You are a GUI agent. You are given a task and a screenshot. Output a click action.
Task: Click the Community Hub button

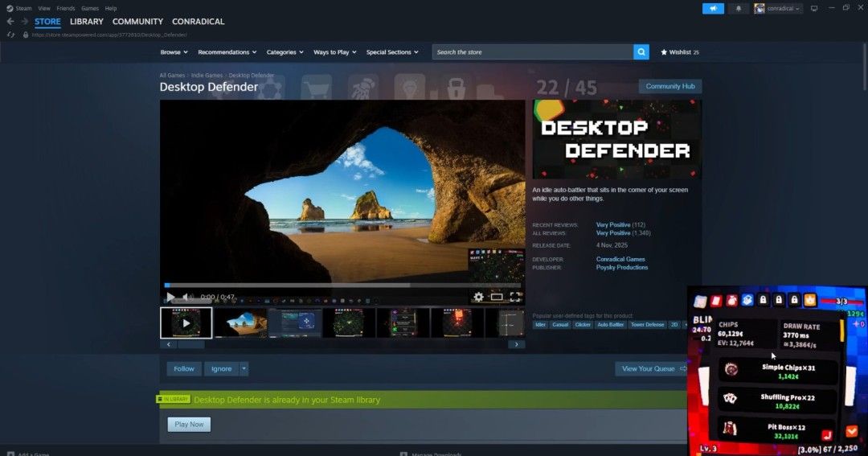click(x=669, y=86)
